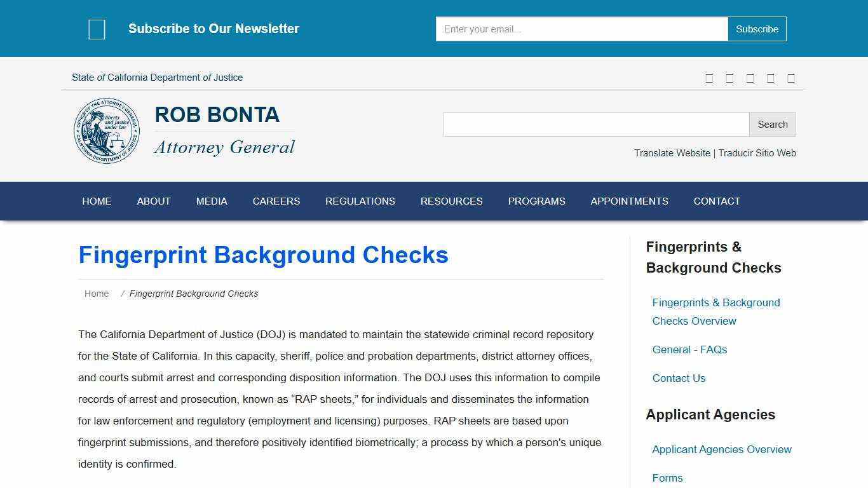Click the Subscribe button

pos(757,29)
